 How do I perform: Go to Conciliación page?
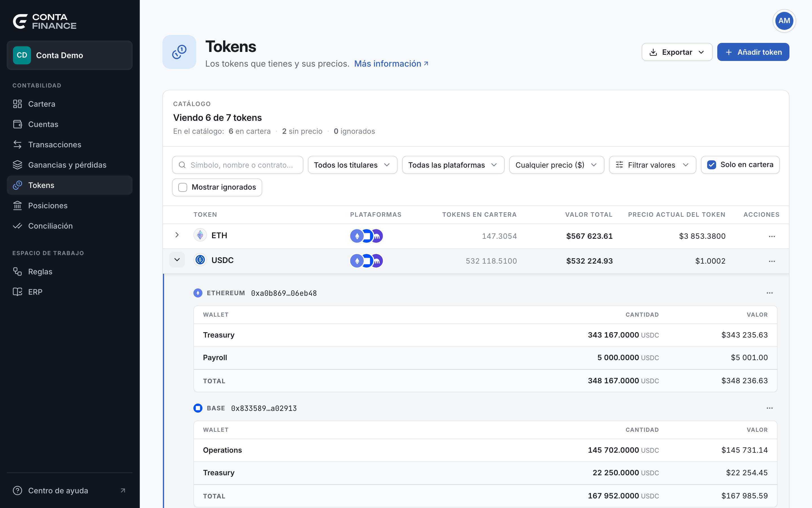click(x=69, y=226)
